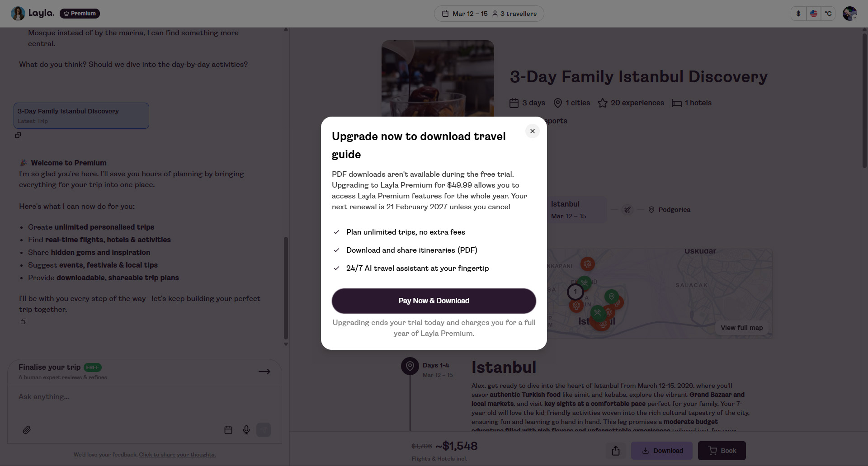The width and height of the screenshot is (868, 466).
Task: Activate the microphone voice input
Action: [246, 430]
